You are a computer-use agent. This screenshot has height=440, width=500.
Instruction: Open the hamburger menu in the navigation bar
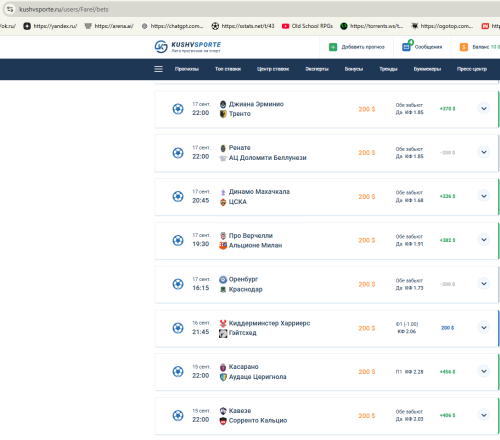coord(158,69)
